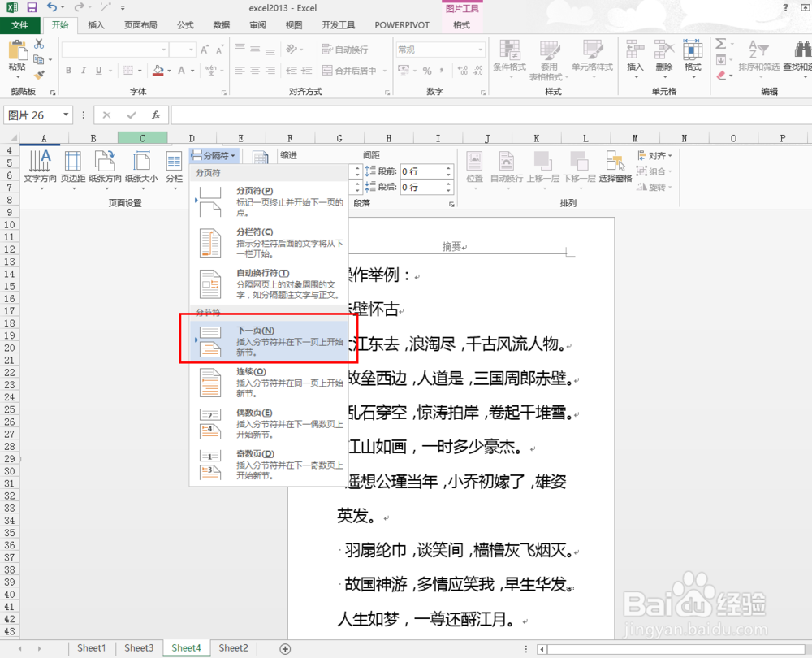Switch to the 页面布局 tab
The image size is (812, 658).
click(x=140, y=25)
